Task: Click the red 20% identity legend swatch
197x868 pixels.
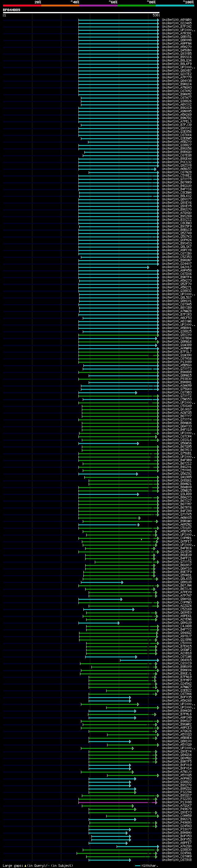Action: pos(22,6)
